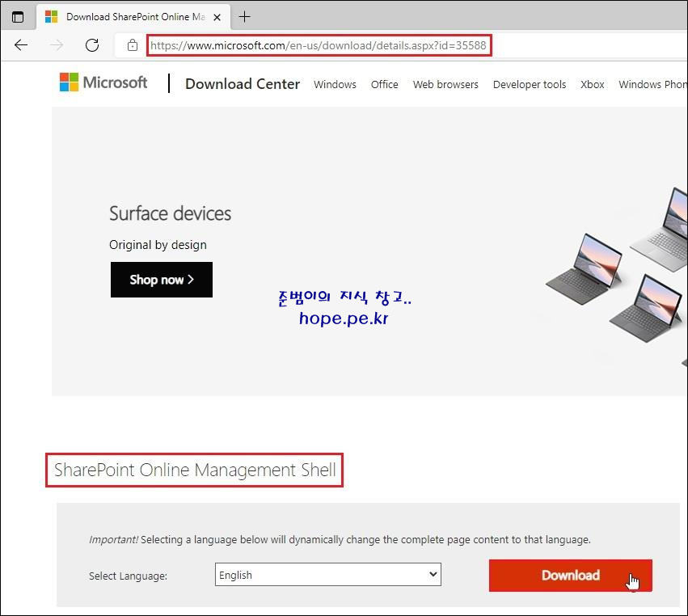Click the Surface devices heading

(171, 213)
